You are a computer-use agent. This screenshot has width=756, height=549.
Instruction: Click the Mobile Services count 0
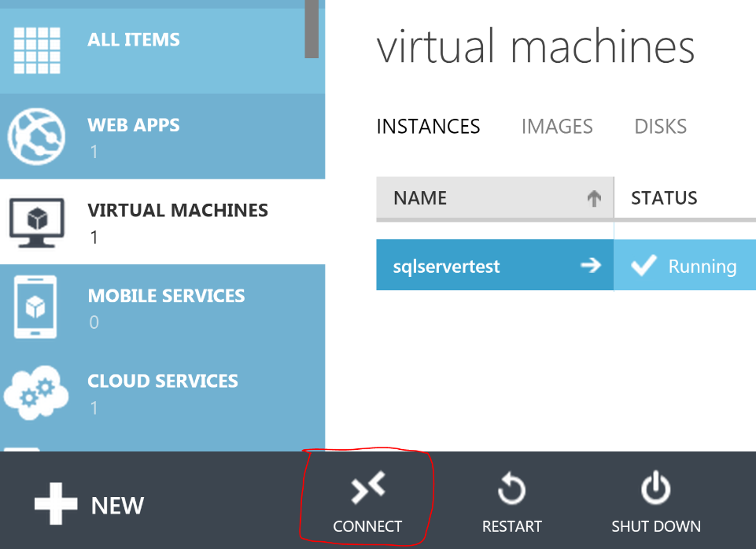tap(94, 322)
